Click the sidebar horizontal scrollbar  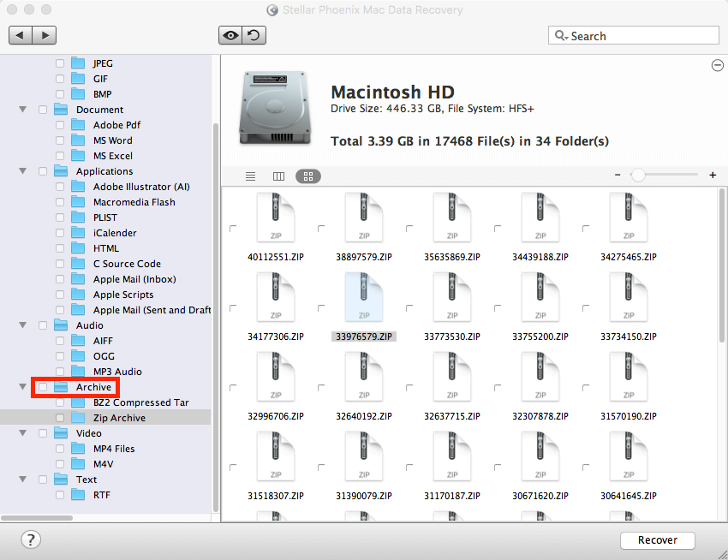(37, 518)
